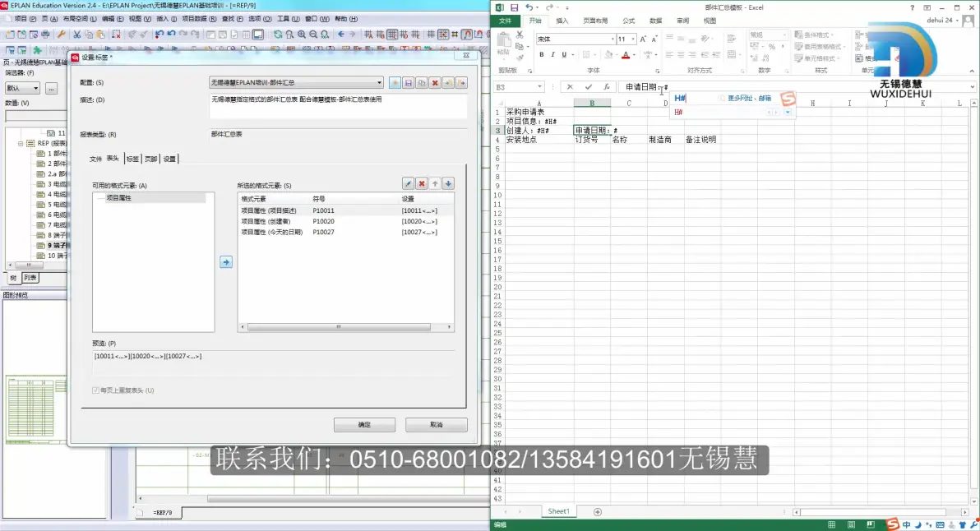Viewport: 980px width, 531px height.
Task: Click the 取消 button in the dialog
Action: pos(437,425)
